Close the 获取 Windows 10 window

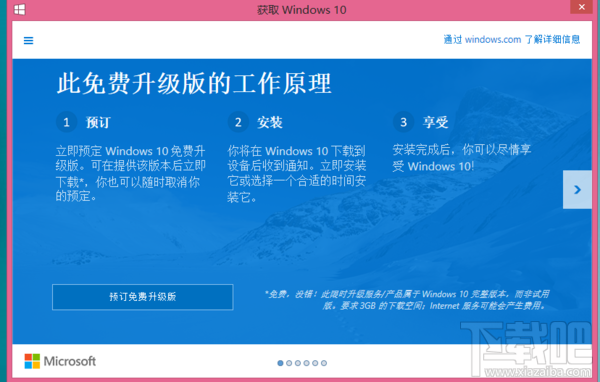click(582, 7)
